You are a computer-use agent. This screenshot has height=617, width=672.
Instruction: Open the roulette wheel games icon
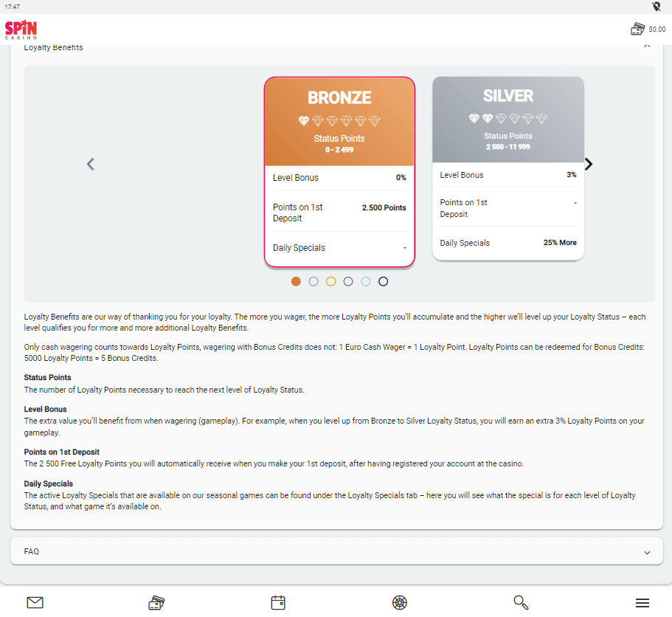click(399, 602)
